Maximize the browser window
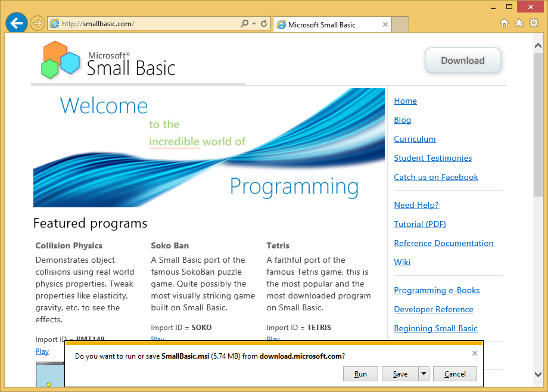This screenshot has width=548, height=392. 509,7
